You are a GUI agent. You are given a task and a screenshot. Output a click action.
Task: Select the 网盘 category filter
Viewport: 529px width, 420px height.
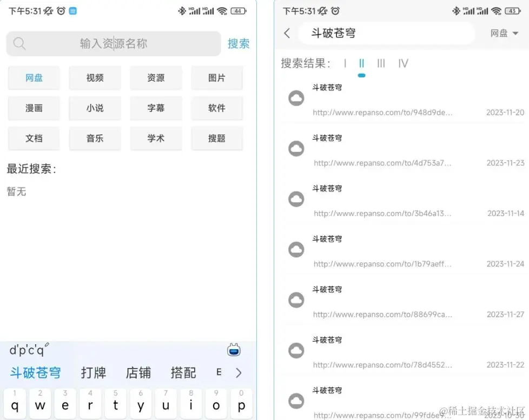(34, 77)
